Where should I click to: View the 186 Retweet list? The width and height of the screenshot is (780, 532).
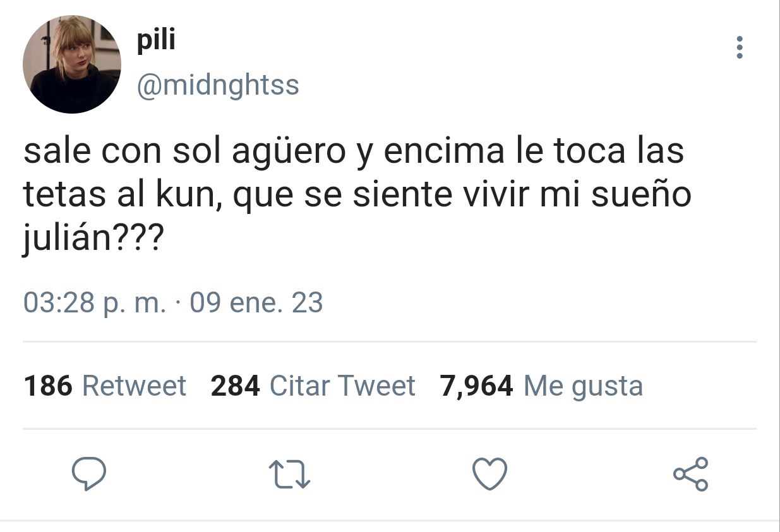(105, 386)
